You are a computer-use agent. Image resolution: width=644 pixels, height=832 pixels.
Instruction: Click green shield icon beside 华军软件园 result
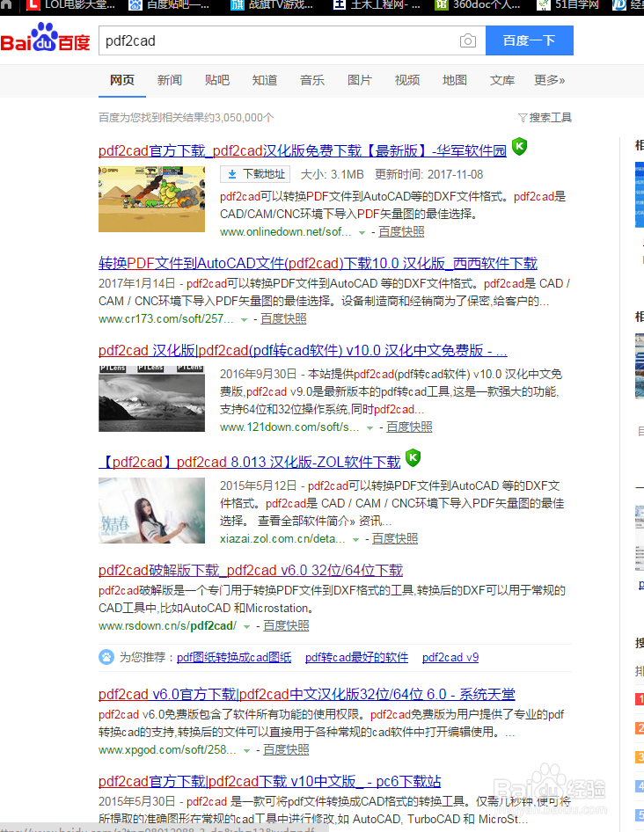click(519, 146)
